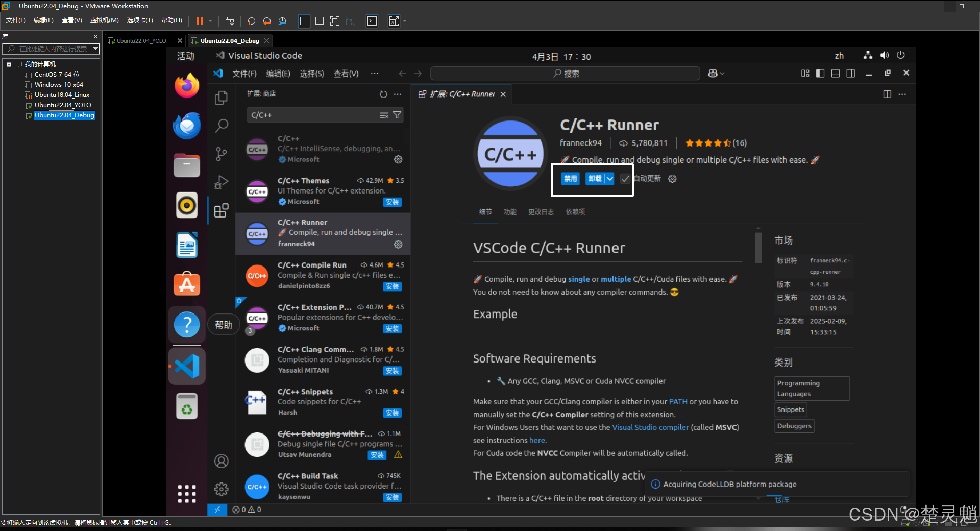
Task: Install the C/C++ Compile Run extension
Action: pyautogui.click(x=392, y=286)
